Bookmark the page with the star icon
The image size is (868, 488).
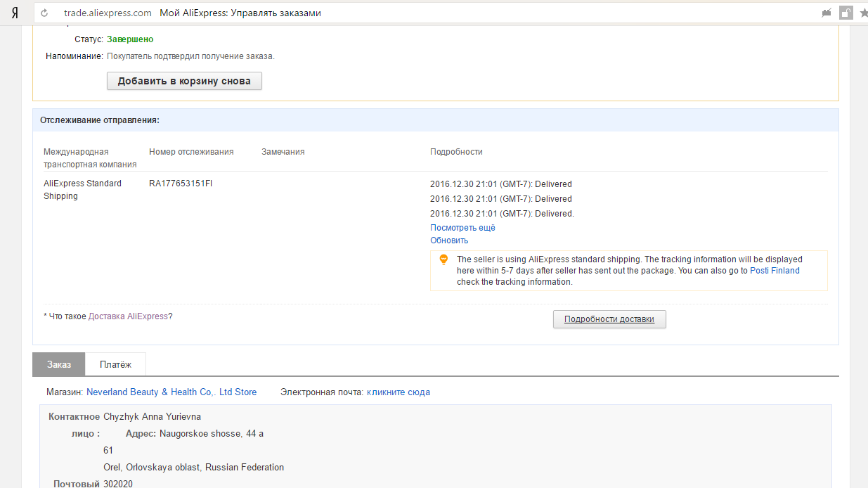863,13
